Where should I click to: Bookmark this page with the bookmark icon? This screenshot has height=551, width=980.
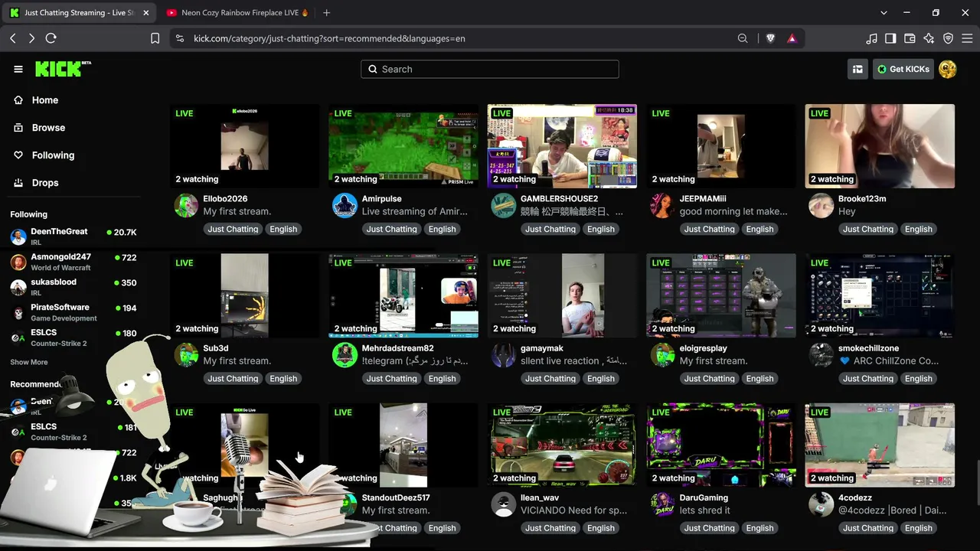click(x=155, y=38)
